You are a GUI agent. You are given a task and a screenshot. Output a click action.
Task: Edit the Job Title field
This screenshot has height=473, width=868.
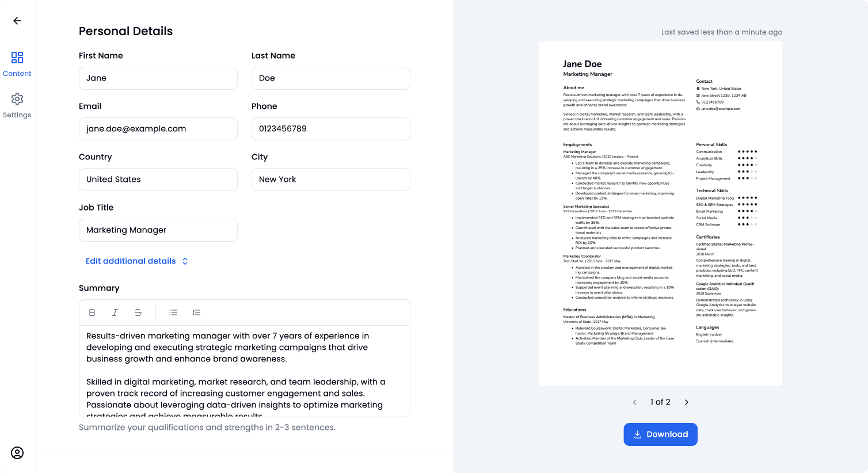(x=158, y=230)
